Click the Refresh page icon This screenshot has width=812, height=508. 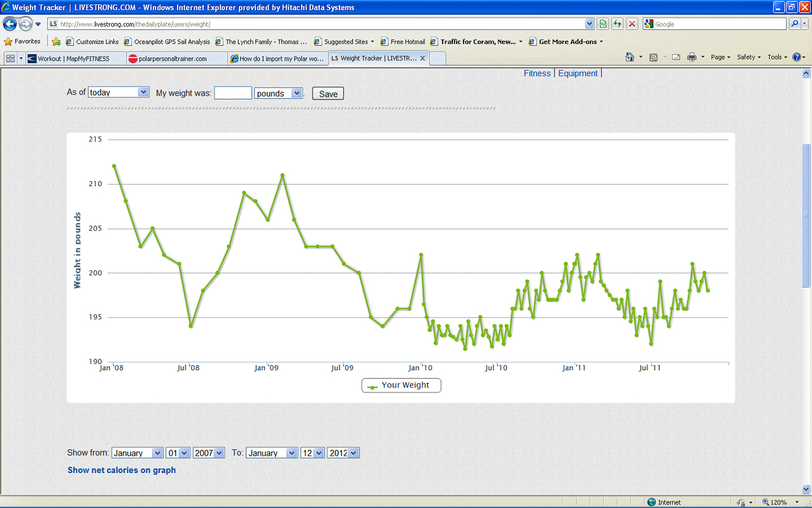[617, 24]
